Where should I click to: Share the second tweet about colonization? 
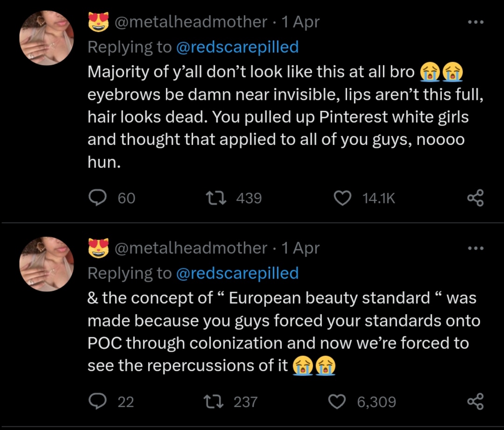point(476,402)
